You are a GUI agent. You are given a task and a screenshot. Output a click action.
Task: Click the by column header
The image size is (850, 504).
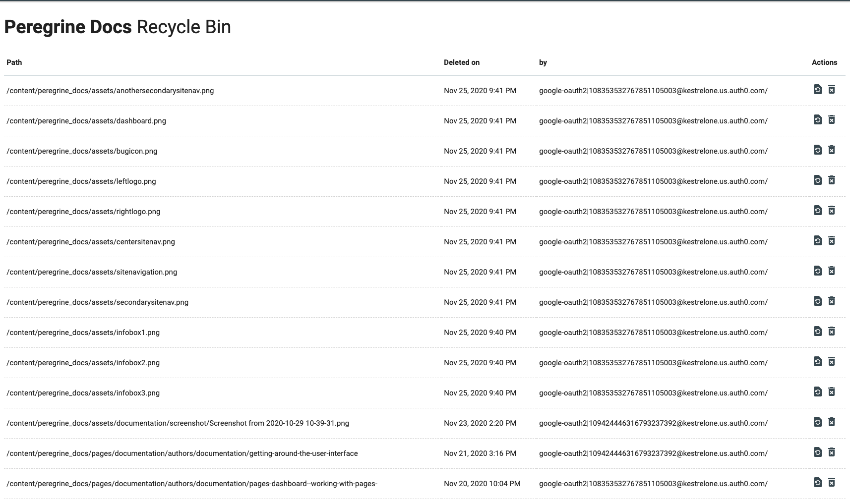coord(543,62)
